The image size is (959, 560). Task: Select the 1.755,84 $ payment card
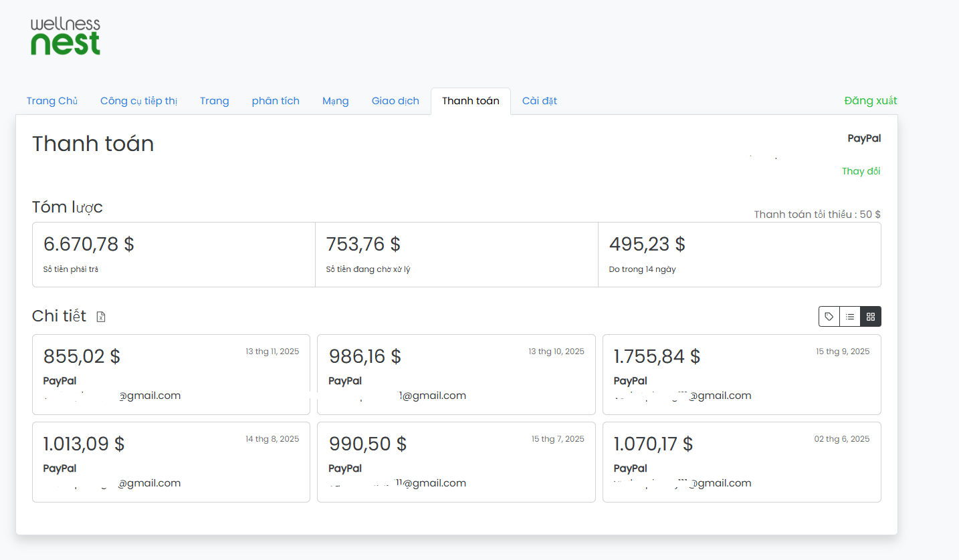[742, 374]
